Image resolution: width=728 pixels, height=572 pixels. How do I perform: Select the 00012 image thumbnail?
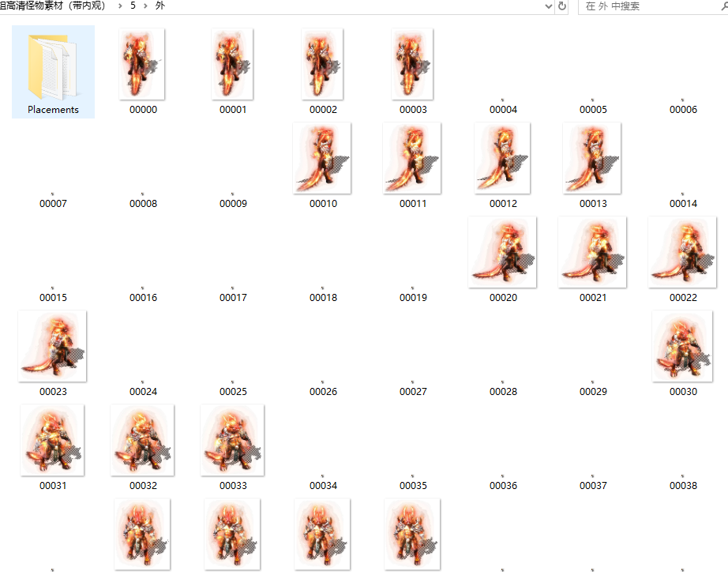click(502, 158)
